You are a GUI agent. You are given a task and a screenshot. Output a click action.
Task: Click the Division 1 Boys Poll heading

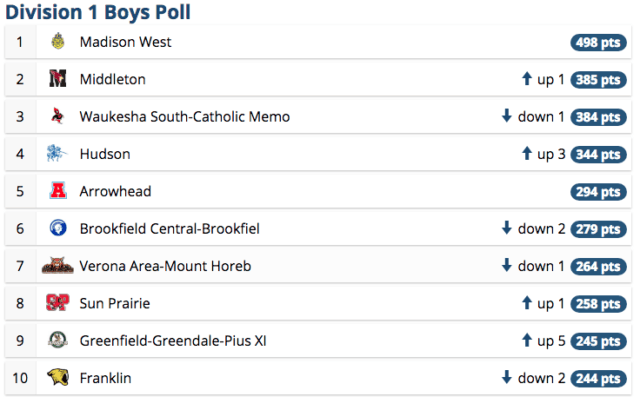[x=98, y=12]
